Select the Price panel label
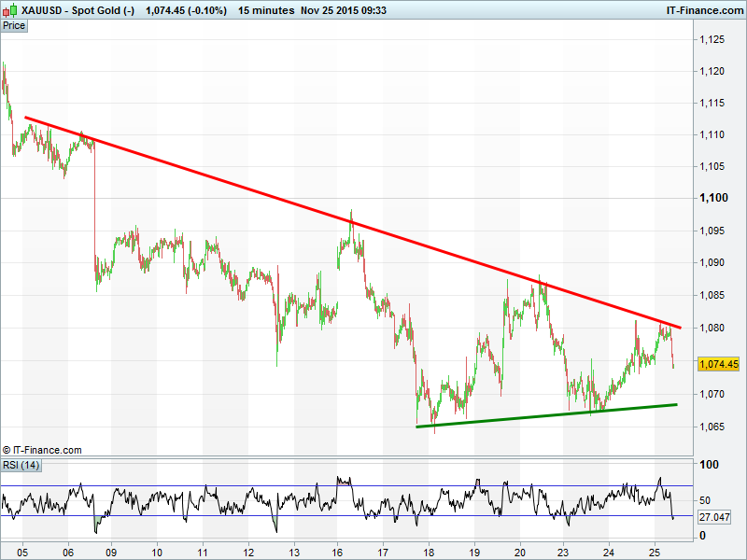 pos(14,25)
